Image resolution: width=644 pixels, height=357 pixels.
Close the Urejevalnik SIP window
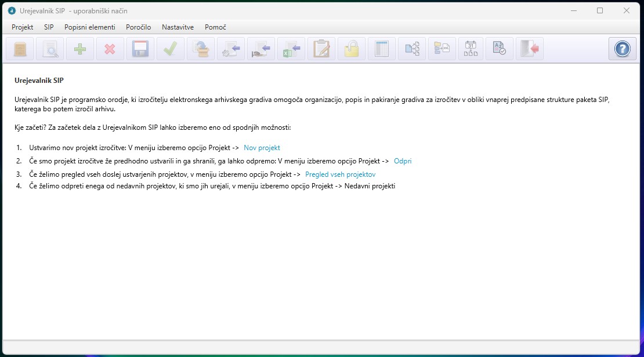tap(627, 10)
